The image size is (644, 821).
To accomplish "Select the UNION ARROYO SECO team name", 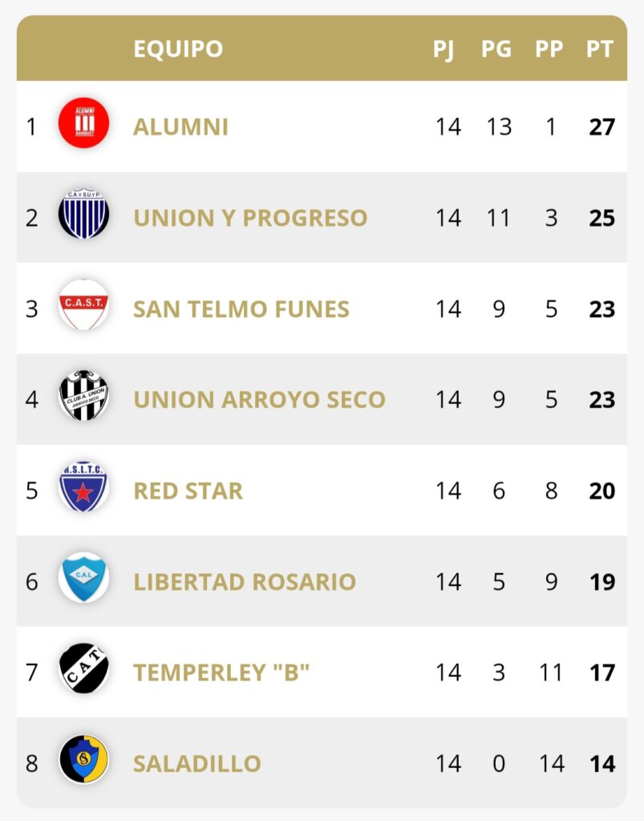I will click(x=259, y=400).
